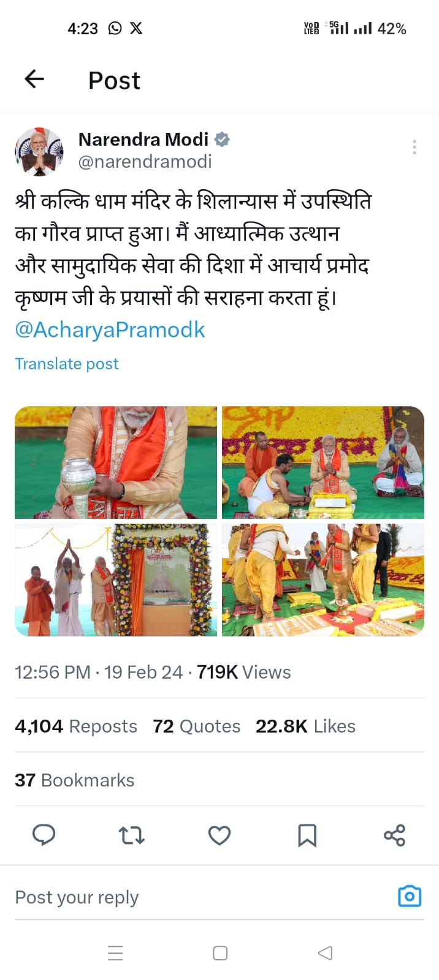Open Narendra Modi's profile picture
The width and height of the screenshot is (439, 980).
(x=39, y=151)
